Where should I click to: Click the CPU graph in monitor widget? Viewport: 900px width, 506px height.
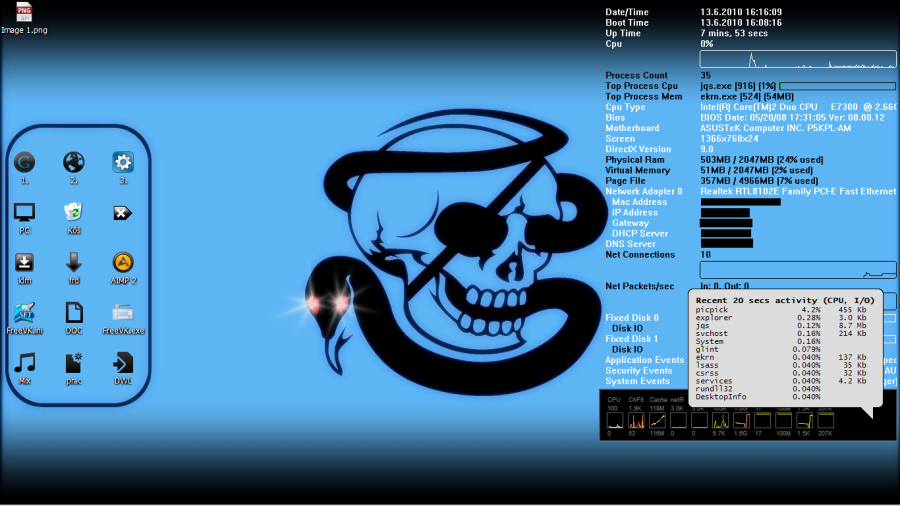click(615, 419)
